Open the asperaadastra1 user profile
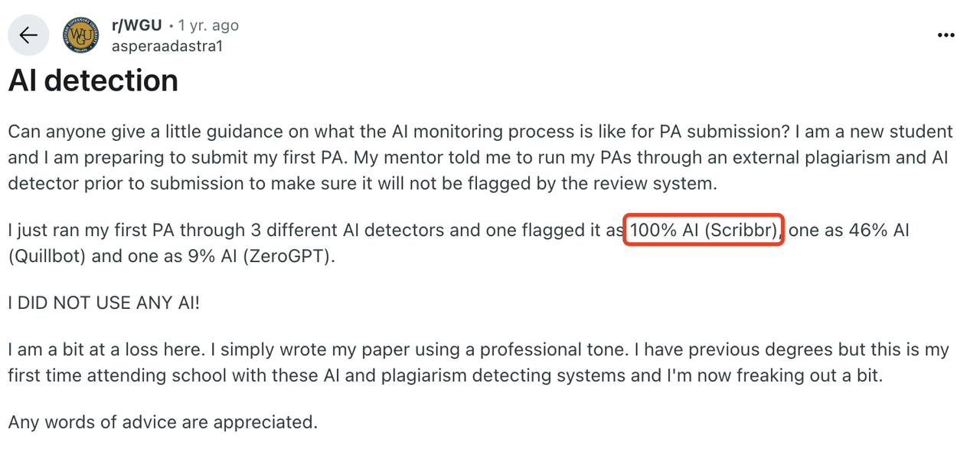980x449 pixels. pos(167,46)
